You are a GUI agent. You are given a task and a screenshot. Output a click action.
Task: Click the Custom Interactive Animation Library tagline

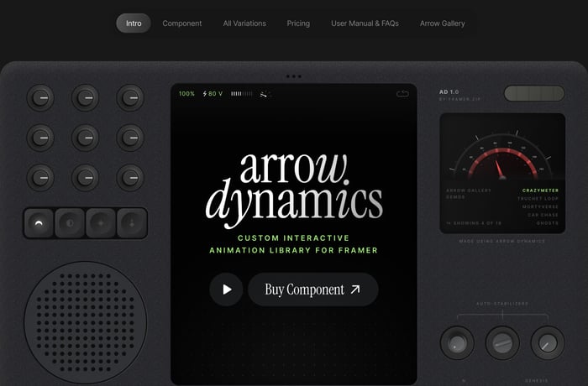(x=294, y=244)
